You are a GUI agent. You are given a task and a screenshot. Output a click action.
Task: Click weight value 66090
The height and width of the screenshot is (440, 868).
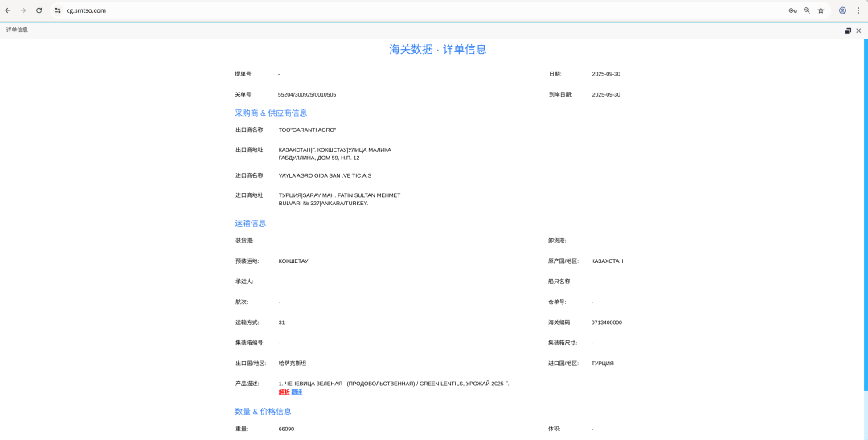[286, 429]
